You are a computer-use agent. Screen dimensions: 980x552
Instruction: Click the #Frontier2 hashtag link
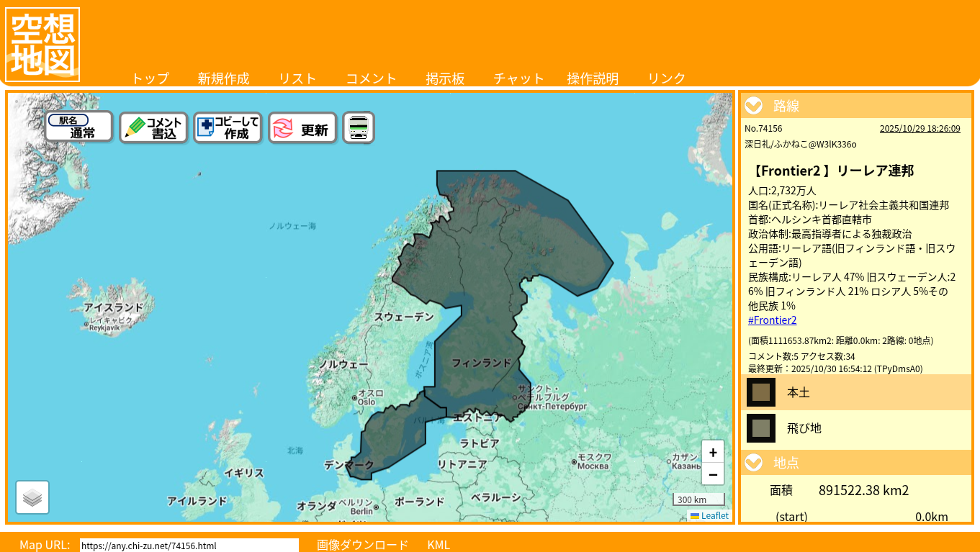click(x=772, y=320)
